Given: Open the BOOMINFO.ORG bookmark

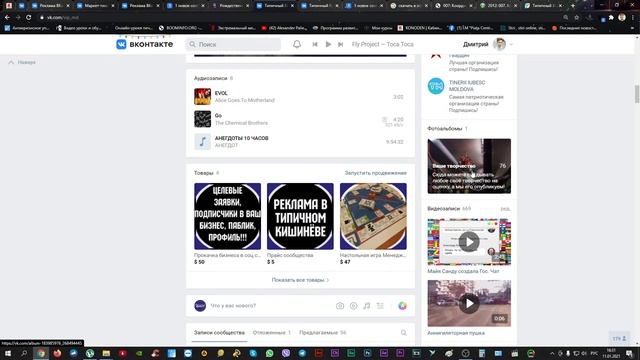Looking at the screenshot, I should coord(180,28).
